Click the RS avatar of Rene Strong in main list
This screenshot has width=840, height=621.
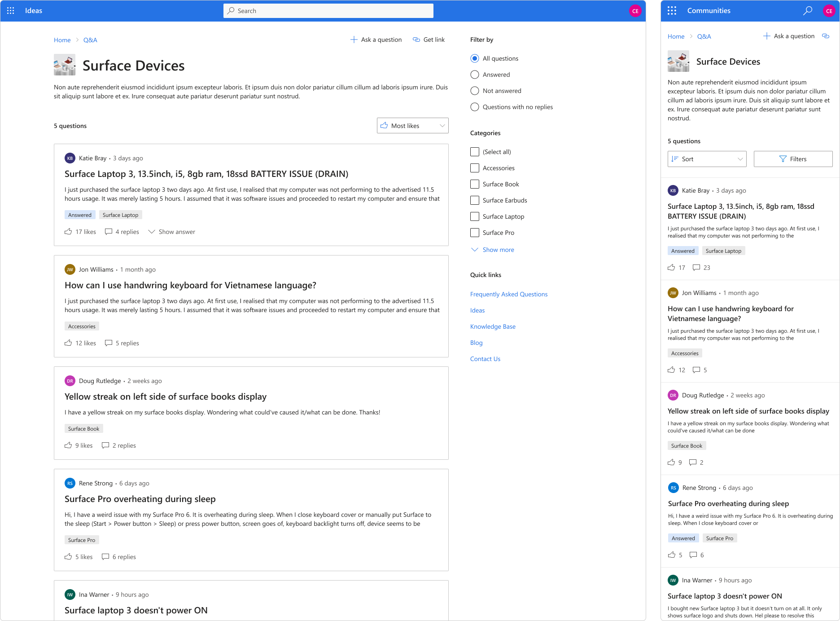70,483
